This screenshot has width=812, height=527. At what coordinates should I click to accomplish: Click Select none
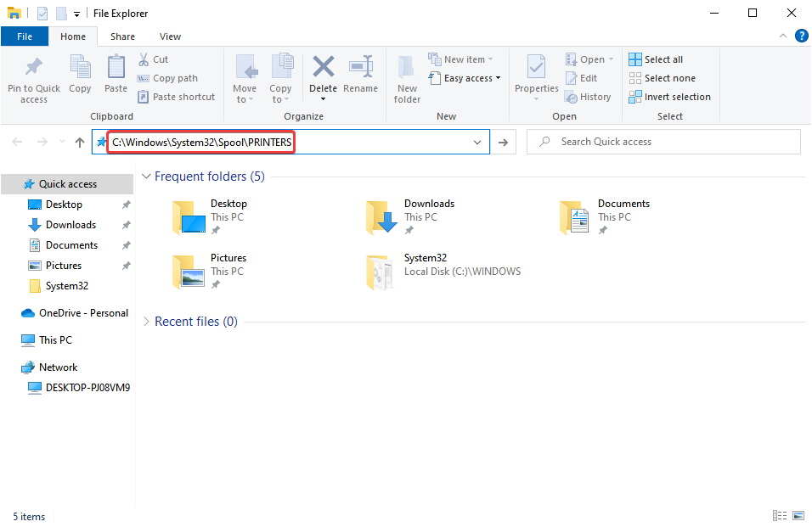662,78
